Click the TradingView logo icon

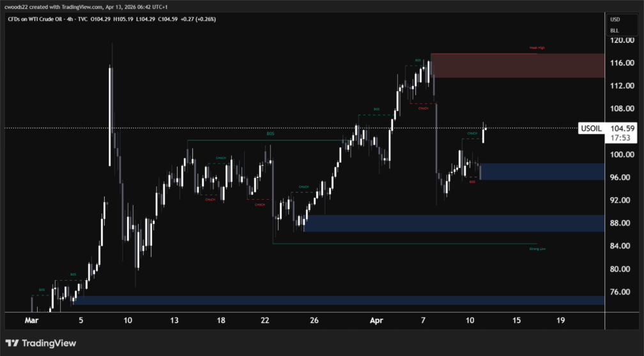[x=12, y=343]
